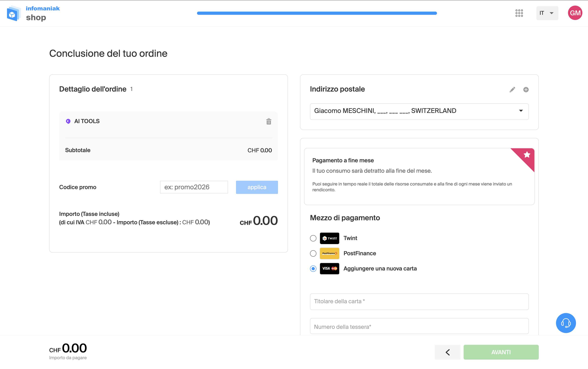The width and height of the screenshot is (588, 369).
Task: Click the Twint logo
Action: pyautogui.click(x=329, y=238)
